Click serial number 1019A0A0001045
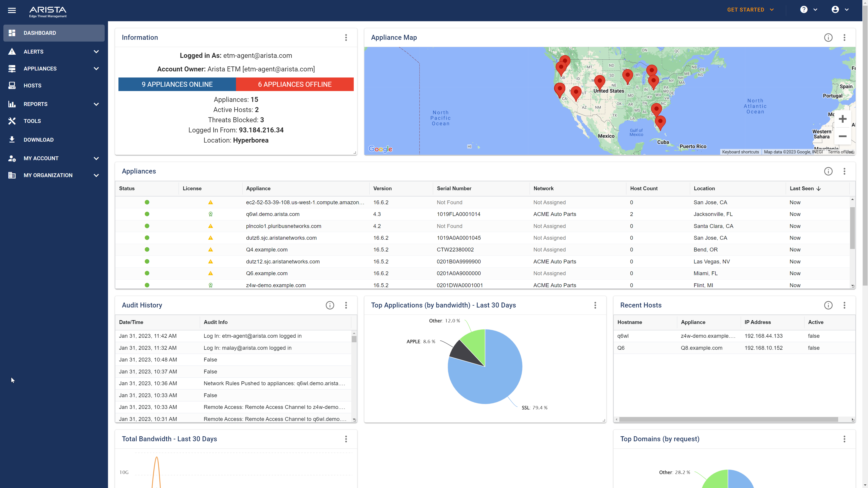 (459, 238)
